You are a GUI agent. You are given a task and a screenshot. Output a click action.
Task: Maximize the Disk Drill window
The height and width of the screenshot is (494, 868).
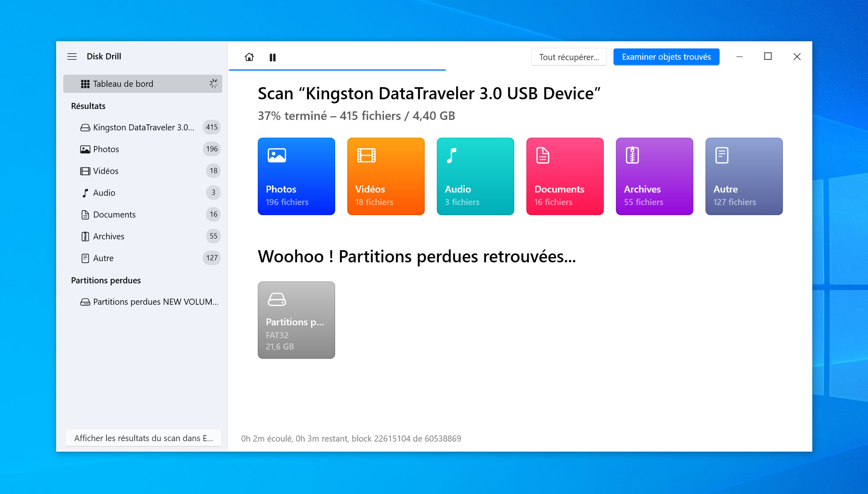768,57
